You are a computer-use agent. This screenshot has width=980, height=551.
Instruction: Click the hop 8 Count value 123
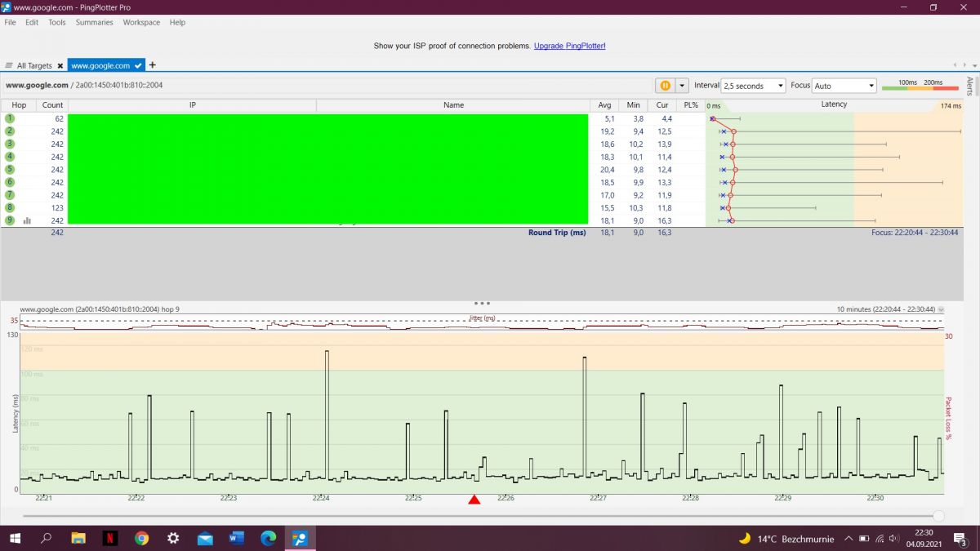[57, 208]
